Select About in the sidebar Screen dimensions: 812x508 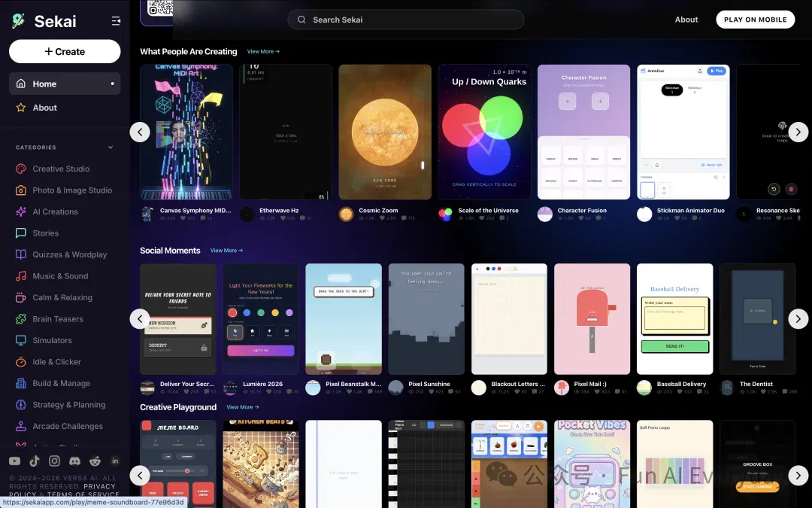[65, 108]
